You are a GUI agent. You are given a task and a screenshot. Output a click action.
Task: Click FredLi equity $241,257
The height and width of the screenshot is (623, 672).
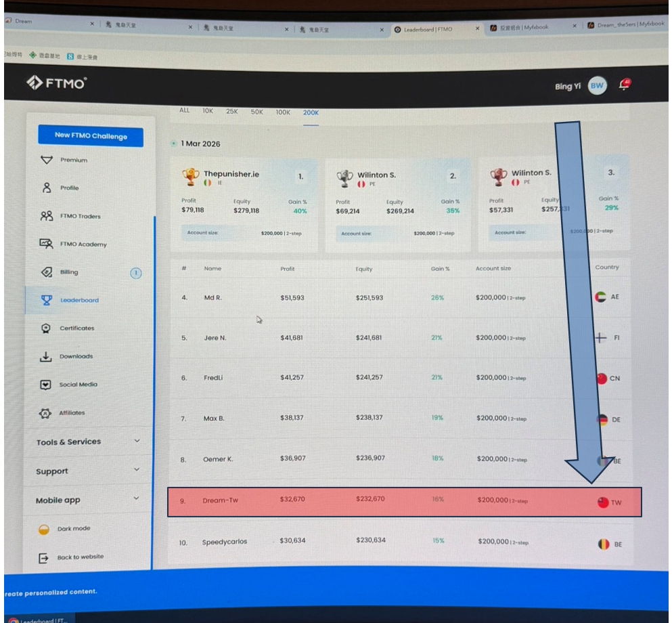[369, 377]
